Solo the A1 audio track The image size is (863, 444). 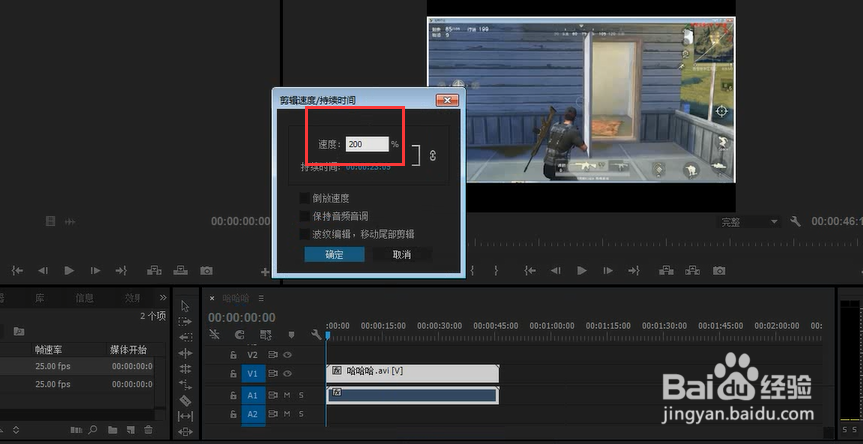click(301, 395)
